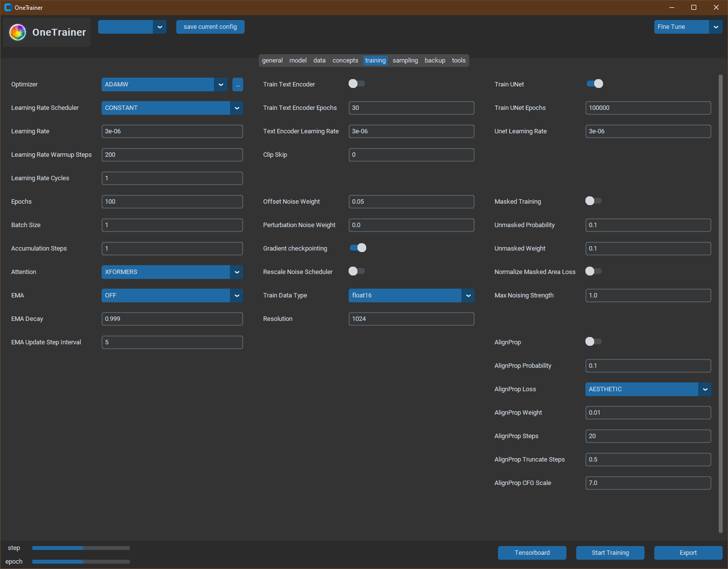
Task: Enable AlignProp
Action: coord(593,341)
